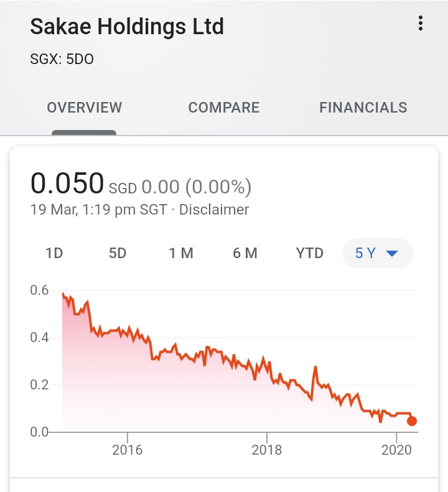The width and height of the screenshot is (448, 492).
Task: Switch chart to YTD range
Action: tap(310, 253)
